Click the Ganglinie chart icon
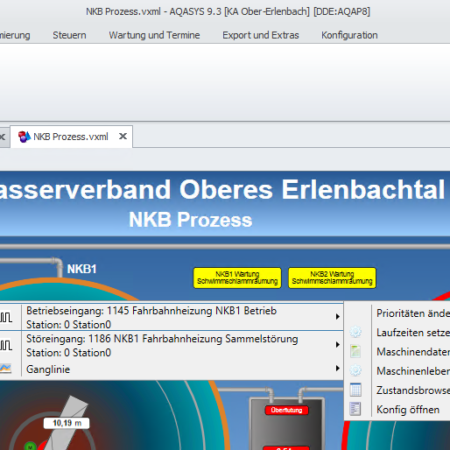Image resolution: width=450 pixels, height=450 pixels. pyautogui.click(x=6, y=368)
